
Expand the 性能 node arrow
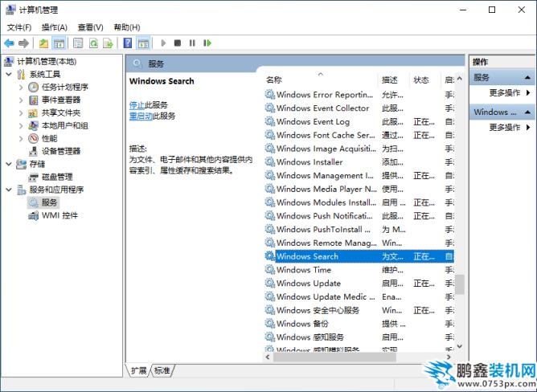pyautogui.click(x=21, y=138)
